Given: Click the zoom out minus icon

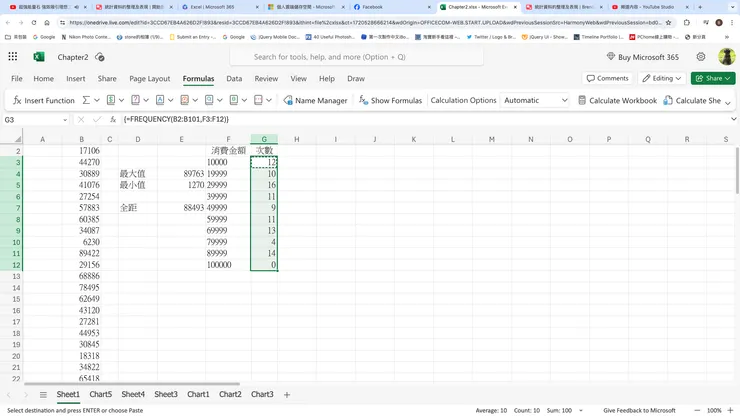Looking at the screenshot, I should coord(697,410).
